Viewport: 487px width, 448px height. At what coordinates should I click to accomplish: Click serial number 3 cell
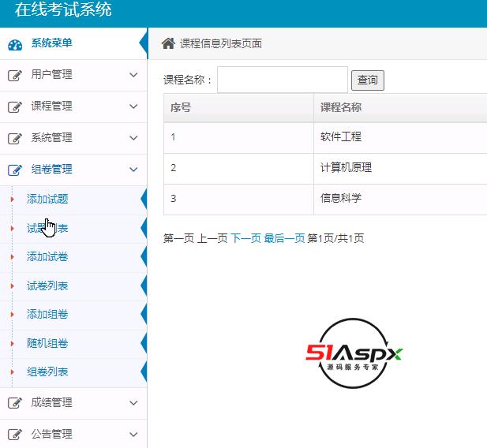point(238,199)
